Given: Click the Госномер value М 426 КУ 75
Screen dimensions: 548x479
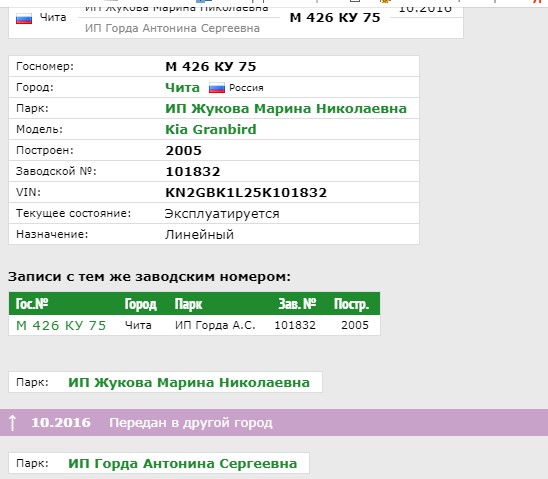Looking at the screenshot, I should (211, 66).
